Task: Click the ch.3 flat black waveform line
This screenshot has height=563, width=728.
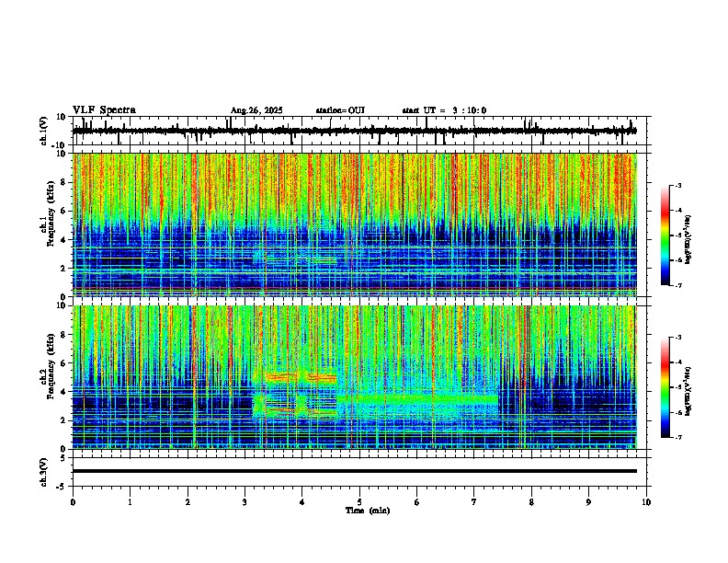Action: (x=354, y=471)
